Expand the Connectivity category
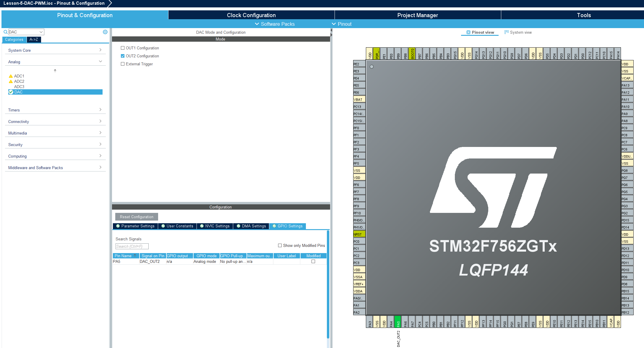Screen dimensions: 644x348 [55, 122]
